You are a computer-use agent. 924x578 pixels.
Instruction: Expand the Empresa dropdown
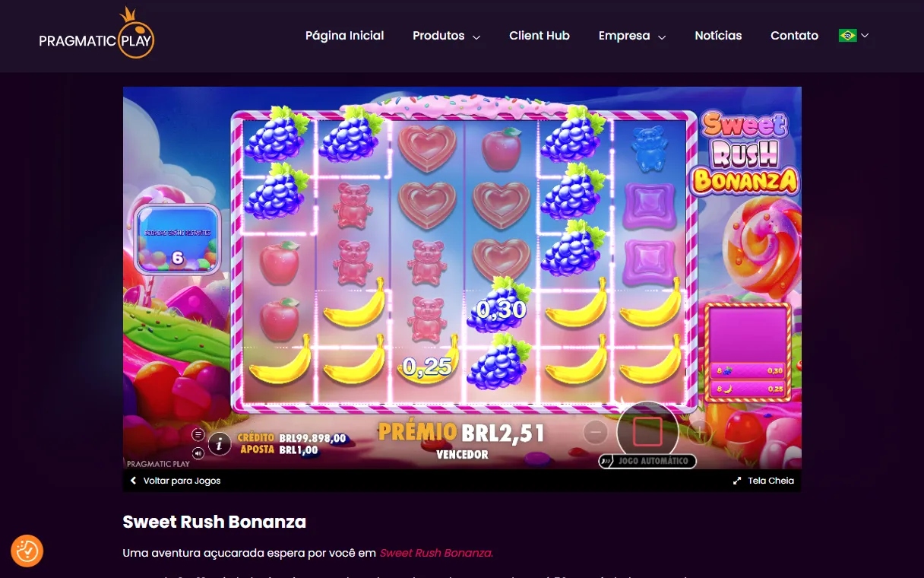pyautogui.click(x=632, y=36)
